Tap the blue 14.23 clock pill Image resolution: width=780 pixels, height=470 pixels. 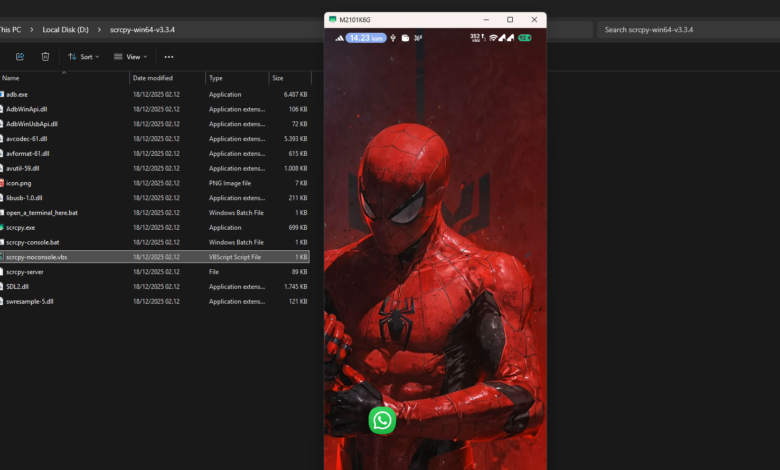tap(366, 38)
